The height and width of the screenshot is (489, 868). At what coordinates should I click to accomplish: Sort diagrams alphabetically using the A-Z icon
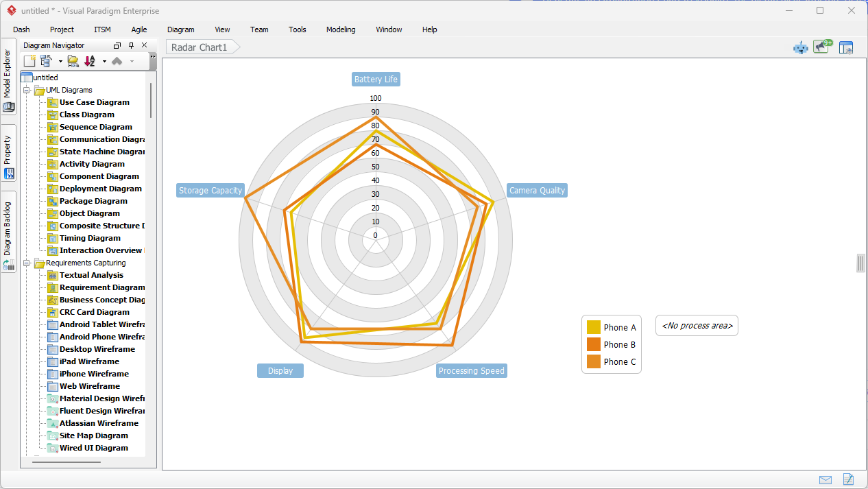click(89, 61)
